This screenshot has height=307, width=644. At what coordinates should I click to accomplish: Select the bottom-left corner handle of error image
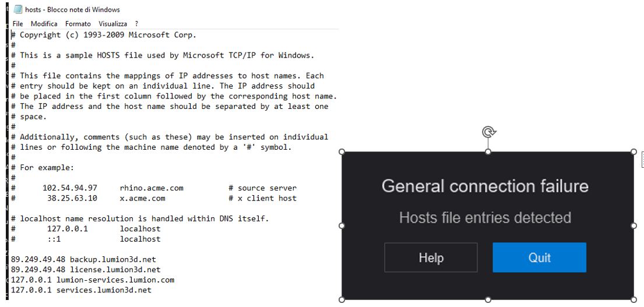tap(342, 299)
